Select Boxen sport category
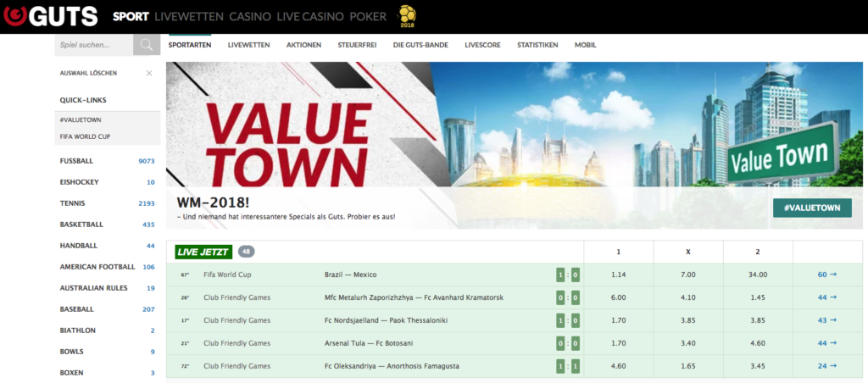The width and height of the screenshot is (868, 383). click(108, 373)
